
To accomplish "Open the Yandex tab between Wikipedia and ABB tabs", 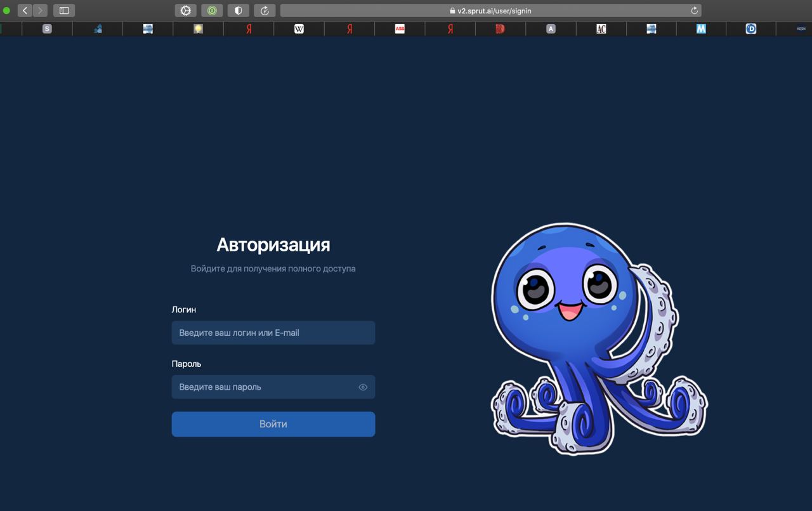I will point(350,29).
